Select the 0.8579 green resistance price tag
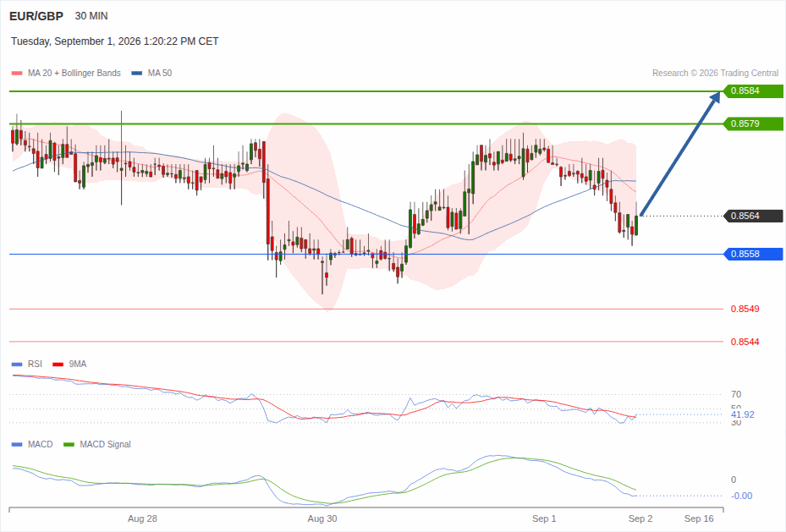This screenshot has width=786, height=532. [x=753, y=123]
